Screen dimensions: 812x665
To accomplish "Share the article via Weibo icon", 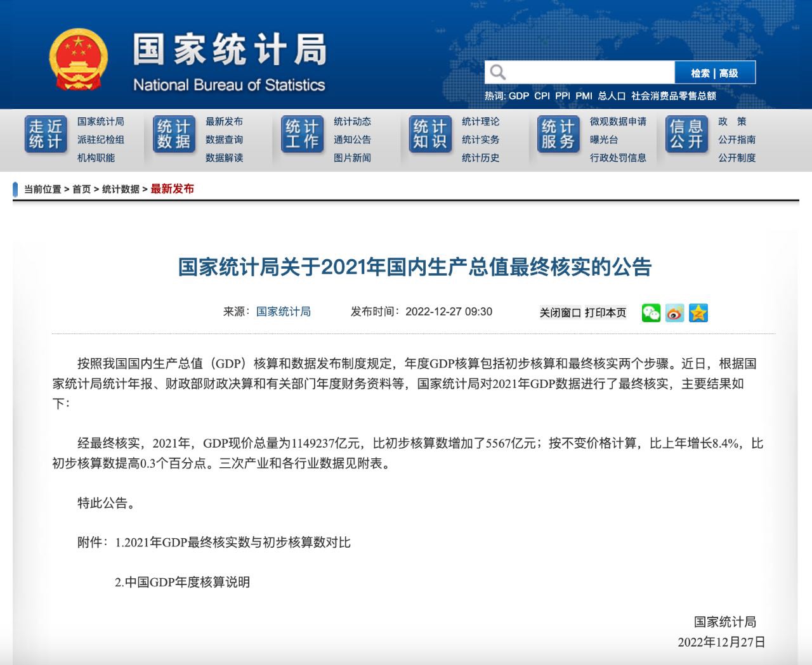I will point(674,313).
